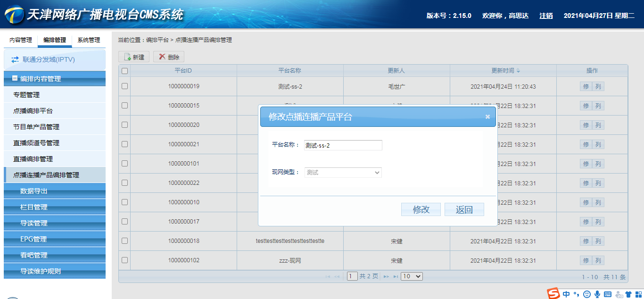This screenshot has width=644, height=299.
Task: Check the row 1000000021 checkbox
Action: pyautogui.click(x=124, y=144)
